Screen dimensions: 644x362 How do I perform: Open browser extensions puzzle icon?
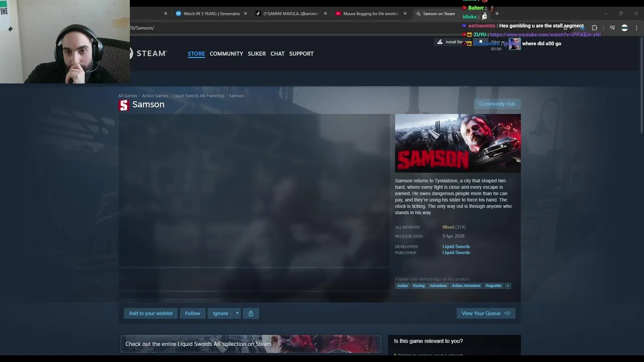pyautogui.click(x=595, y=28)
